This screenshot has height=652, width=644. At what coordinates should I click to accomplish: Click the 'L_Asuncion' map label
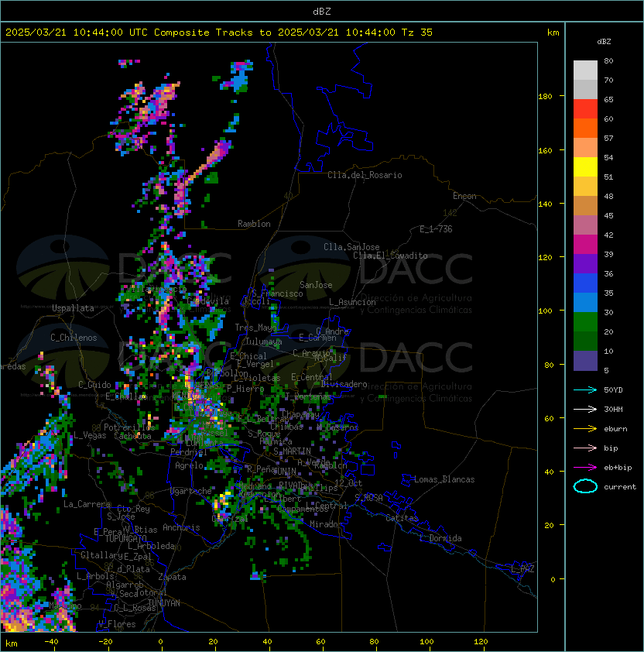coord(352,302)
